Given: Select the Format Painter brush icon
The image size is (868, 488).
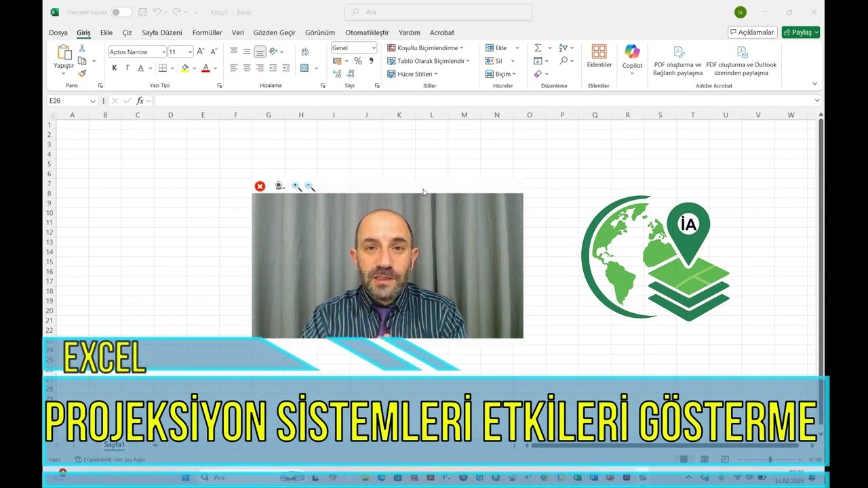Looking at the screenshot, I should tap(82, 73).
